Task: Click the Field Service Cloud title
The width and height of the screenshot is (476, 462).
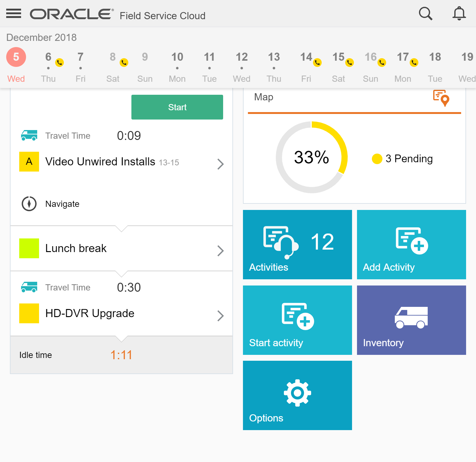Action: coord(163,15)
